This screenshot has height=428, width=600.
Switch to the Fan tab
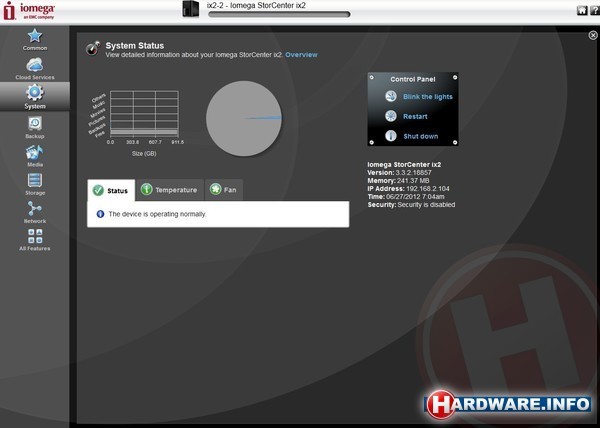[224, 190]
